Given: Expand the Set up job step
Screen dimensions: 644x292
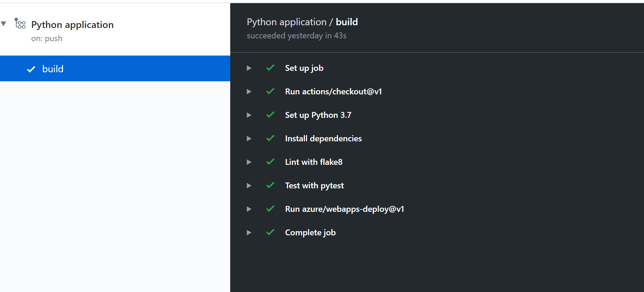Looking at the screenshot, I should pyautogui.click(x=249, y=68).
